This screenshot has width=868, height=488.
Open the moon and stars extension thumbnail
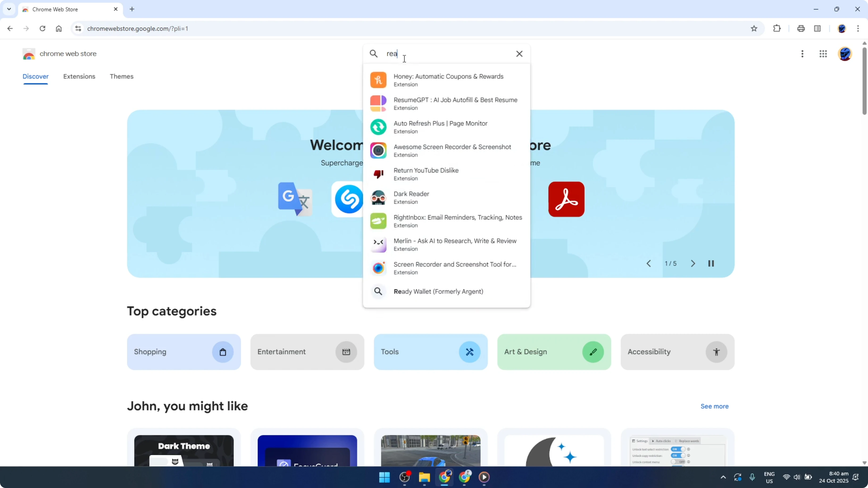pyautogui.click(x=554, y=451)
